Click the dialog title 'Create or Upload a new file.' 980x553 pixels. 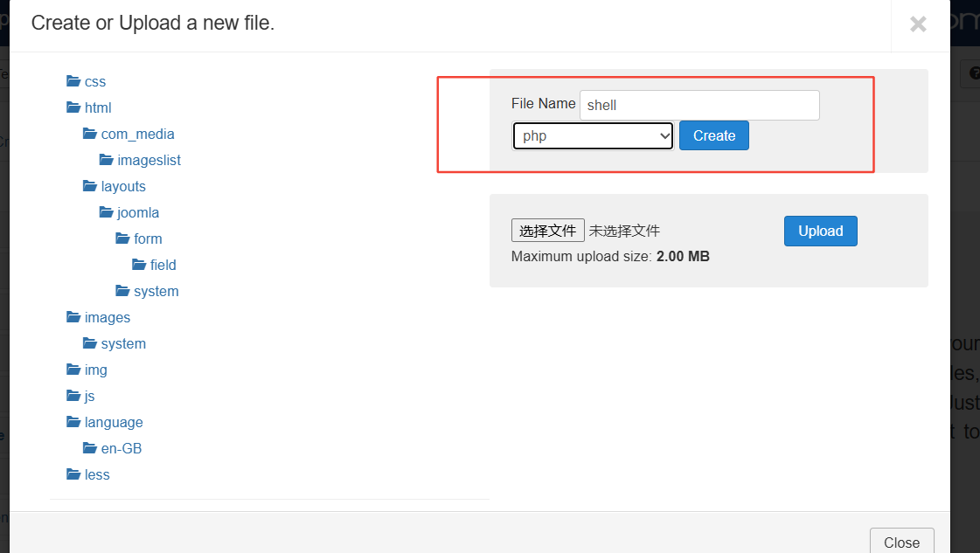pyautogui.click(x=152, y=23)
